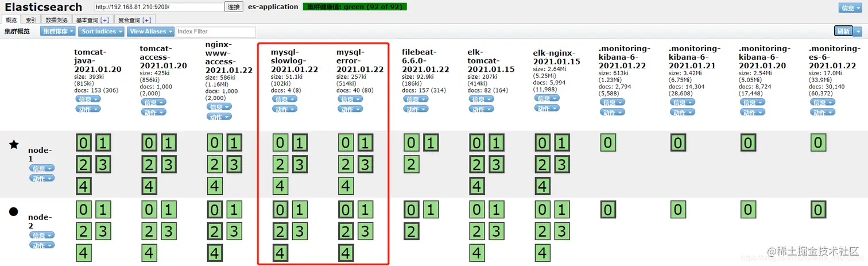Select shard 0 of .monitoring-es-6 on node-2
The image size is (868, 266).
click(x=818, y=210)
